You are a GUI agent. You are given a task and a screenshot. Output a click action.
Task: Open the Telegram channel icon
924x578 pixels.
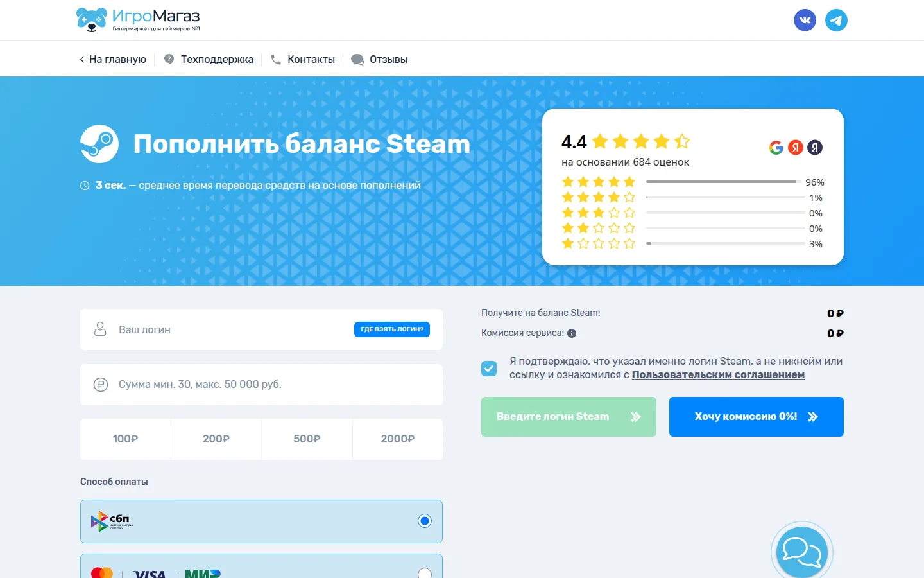pos(836,20)
